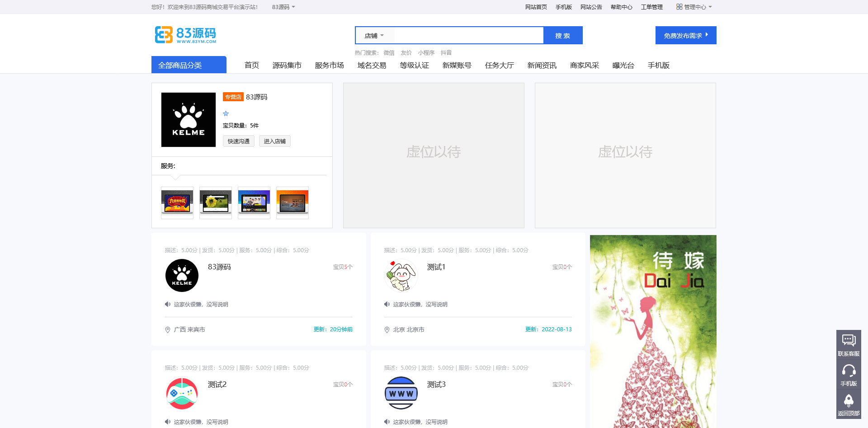Open the first service thumbnail with red banner
The image size is (868, 428).
point(177,203)
